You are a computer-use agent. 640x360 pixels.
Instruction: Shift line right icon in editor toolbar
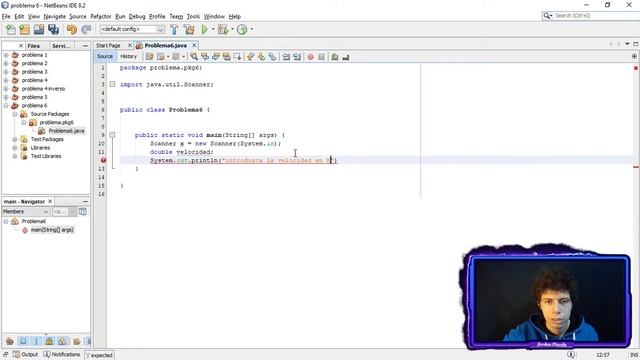point(297,57)
